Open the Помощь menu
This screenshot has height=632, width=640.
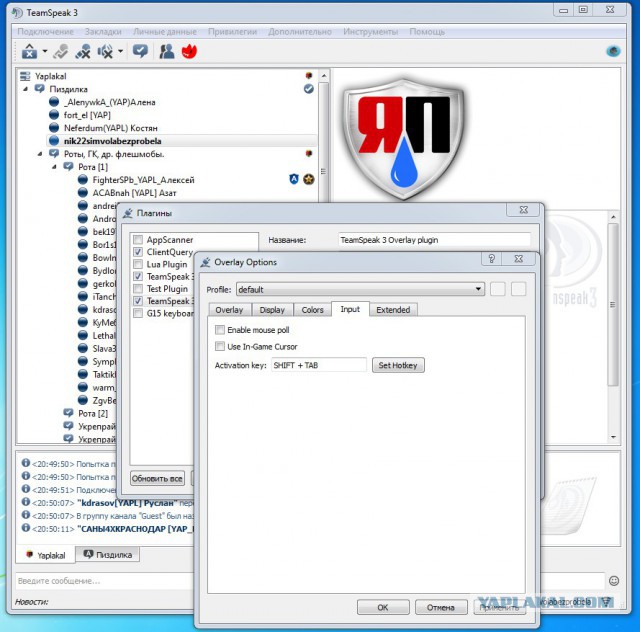(x=427, y=32)
